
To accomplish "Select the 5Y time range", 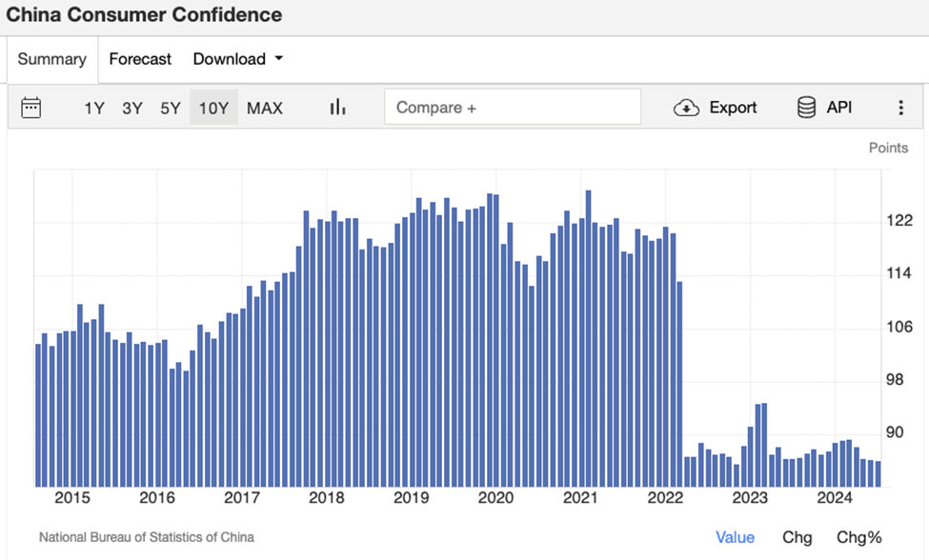I will [x=170, y=108].
